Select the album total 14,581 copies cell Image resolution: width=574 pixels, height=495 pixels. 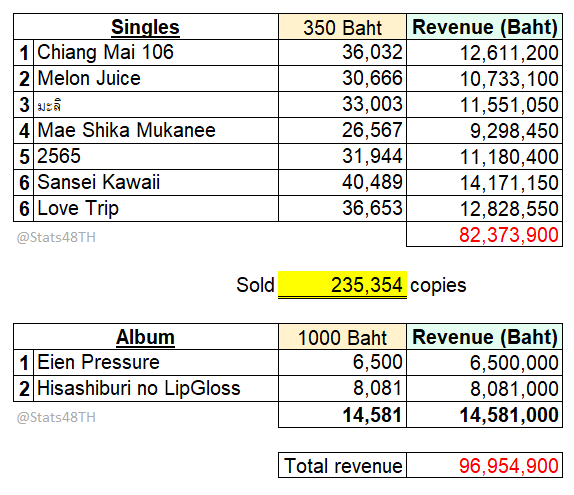pos(342,415)
